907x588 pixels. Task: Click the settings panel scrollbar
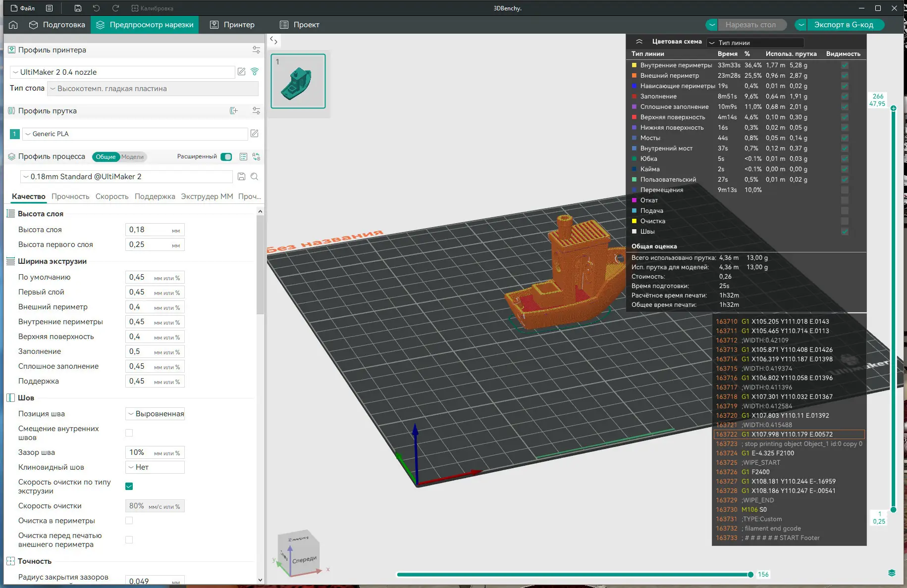(x=260, y=265)
